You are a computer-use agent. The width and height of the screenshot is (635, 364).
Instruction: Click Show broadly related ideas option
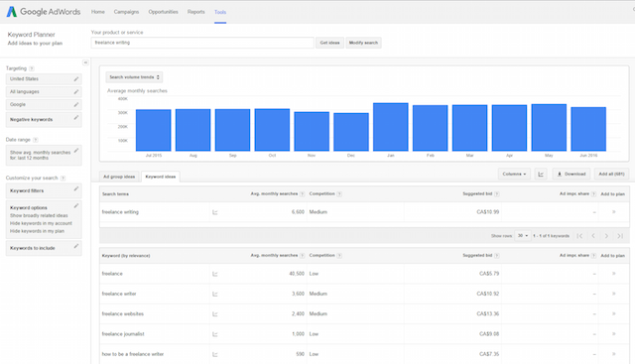click(x=39, y=216)
